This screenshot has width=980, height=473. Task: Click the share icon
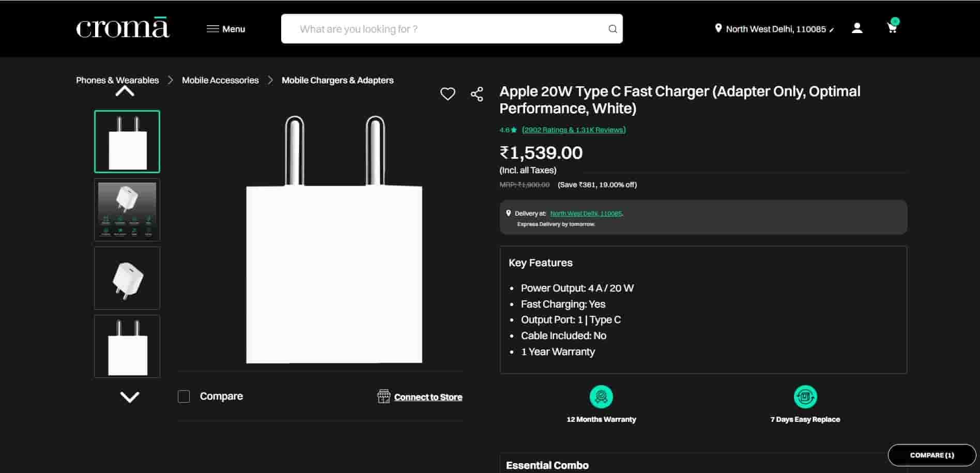click(x=477, y=94)
